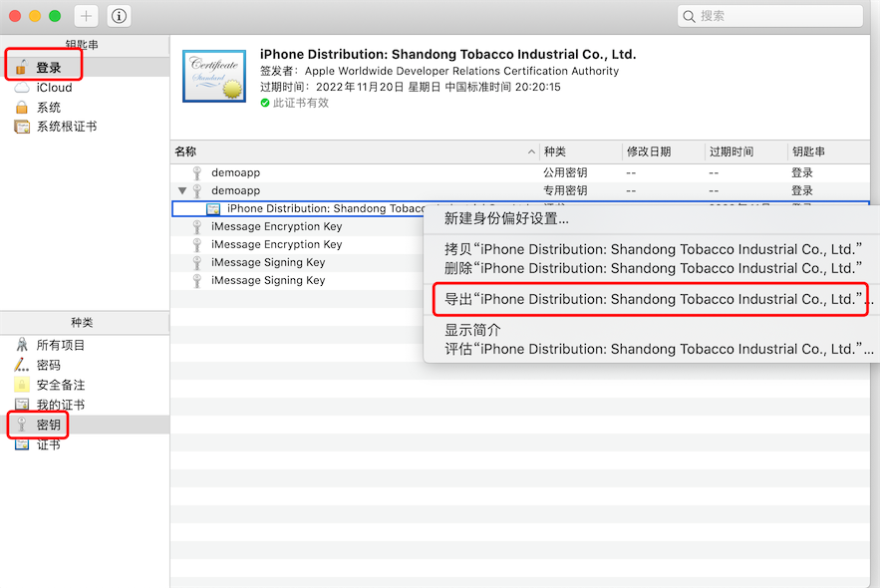Click the plus add-item toolbar button
Image resolution: width=880 pixels, height=588 pixels.
(86, 16)
